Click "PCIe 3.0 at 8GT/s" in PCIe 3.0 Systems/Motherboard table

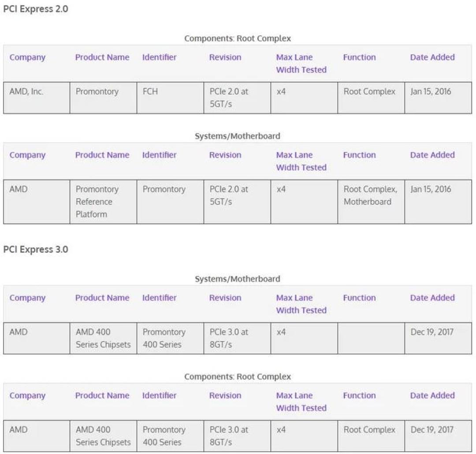point(229,338)
